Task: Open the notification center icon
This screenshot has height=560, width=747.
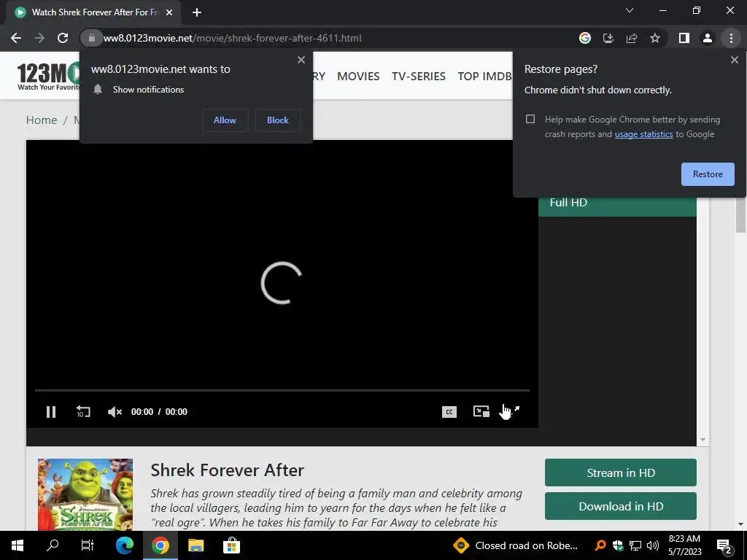Action: [724, 545]
